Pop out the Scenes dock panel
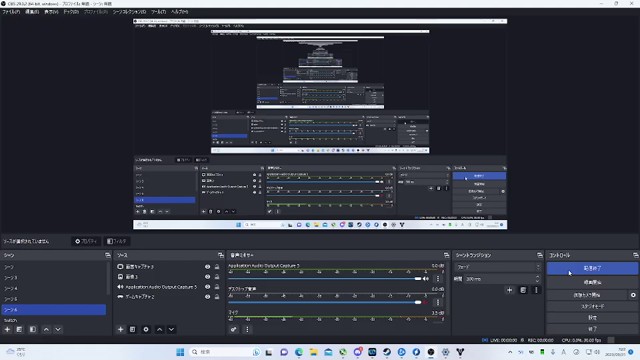 tap(108, 255)
